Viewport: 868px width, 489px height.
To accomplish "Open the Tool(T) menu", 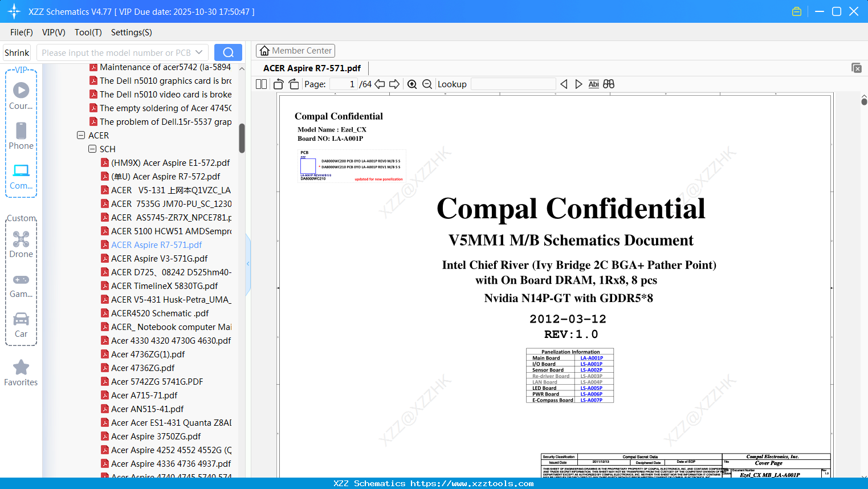I will point(88,32).
